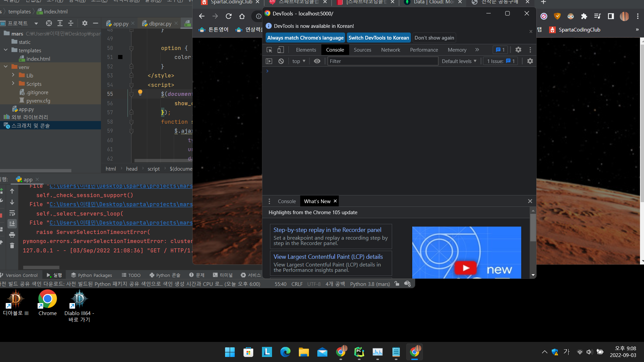Viewport: 644px width, 362px height.
Task: Open the project view dropdown arrow
Action: (x=36, y=23)
